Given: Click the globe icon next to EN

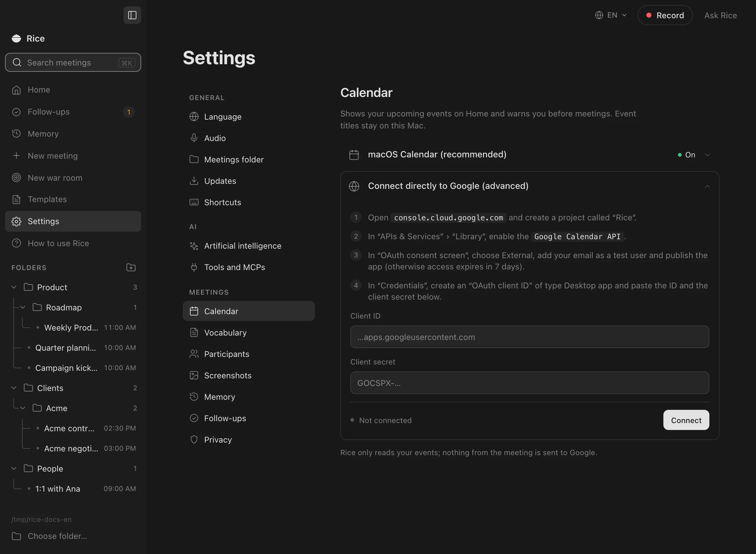Looking at the screenshot, I should [x=599, y=15].
